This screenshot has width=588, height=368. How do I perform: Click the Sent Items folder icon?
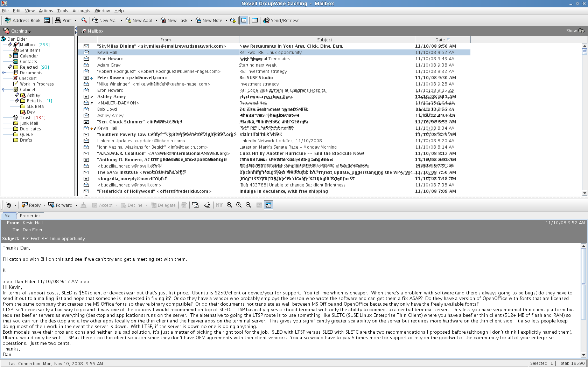point(16,50)
